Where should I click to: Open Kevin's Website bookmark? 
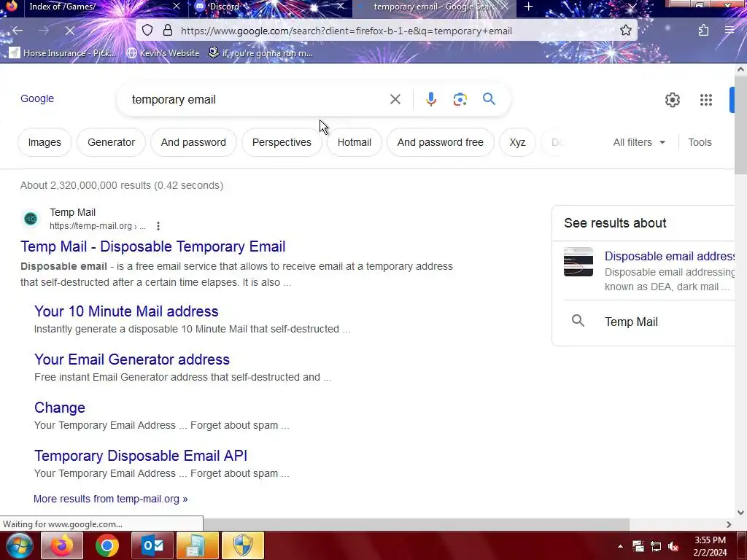(163, 52)
